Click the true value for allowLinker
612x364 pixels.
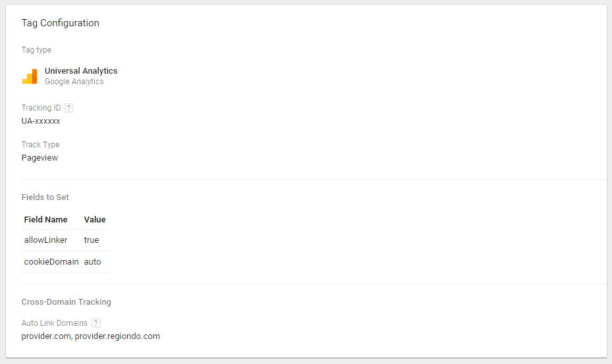coord(92,240)
